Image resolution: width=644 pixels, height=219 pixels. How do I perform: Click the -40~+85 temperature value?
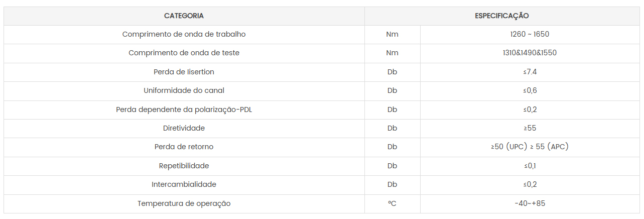(x=530, y=203)
